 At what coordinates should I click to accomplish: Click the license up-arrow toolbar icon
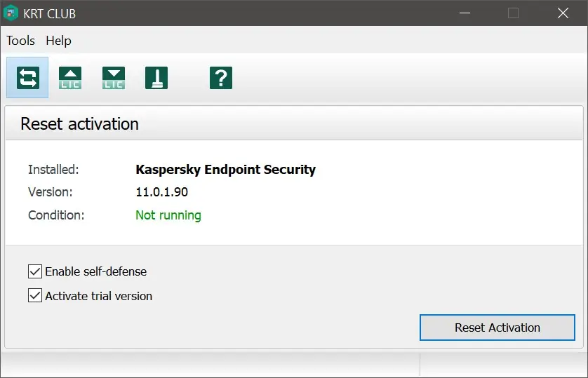[70, 77]
